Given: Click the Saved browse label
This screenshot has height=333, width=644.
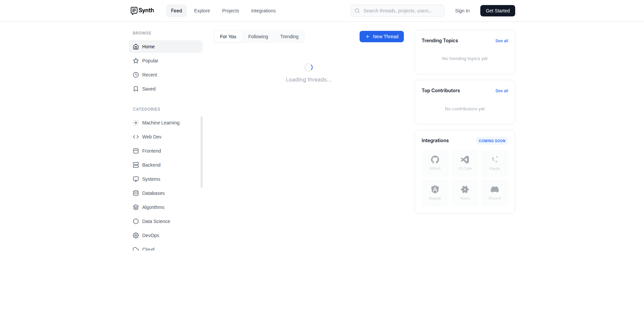Looking at the screenshot, I should [x=149, y=89].
